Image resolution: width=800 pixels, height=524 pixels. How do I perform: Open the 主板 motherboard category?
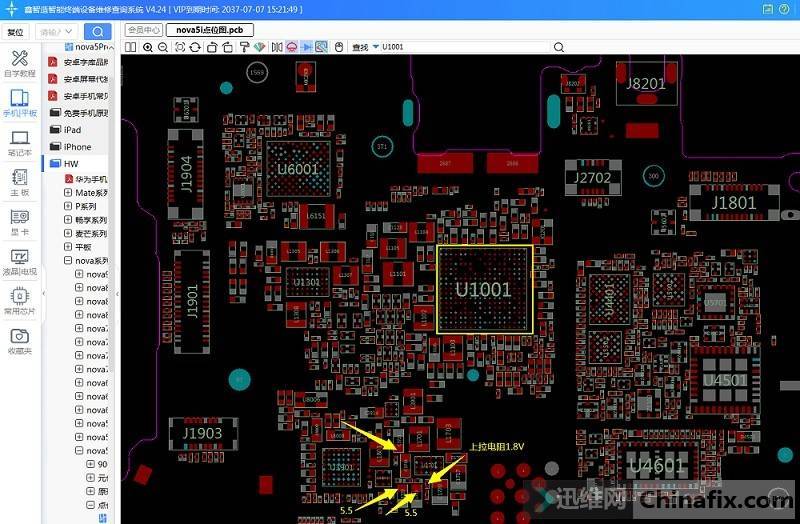[x=19, y=183]
